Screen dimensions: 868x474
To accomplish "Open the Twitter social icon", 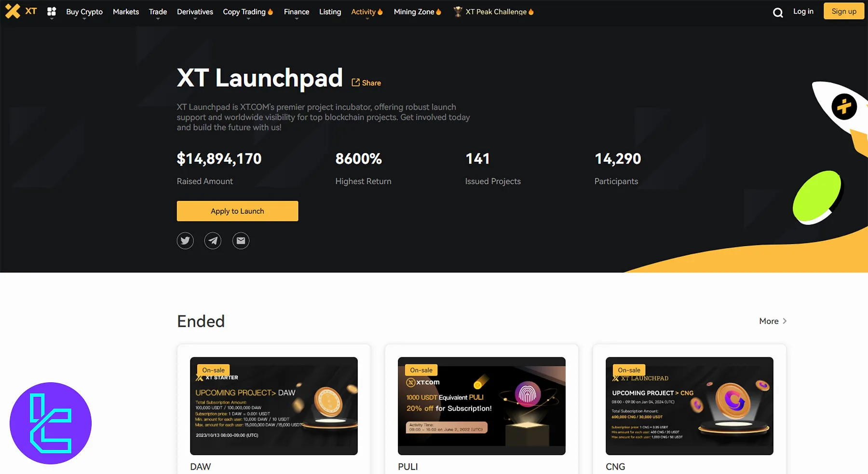I will [185, 240].
